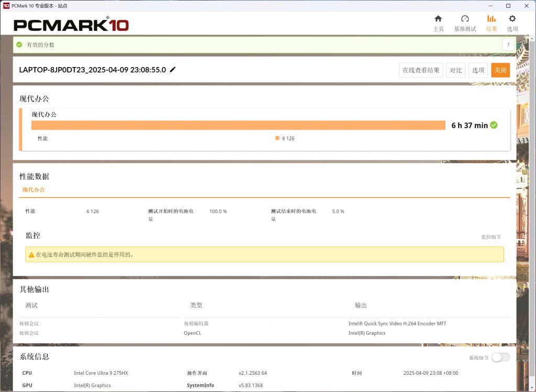536x392 pixels.
Task: Click the 6 h 37 min battery result
Action: click(470, 126)
